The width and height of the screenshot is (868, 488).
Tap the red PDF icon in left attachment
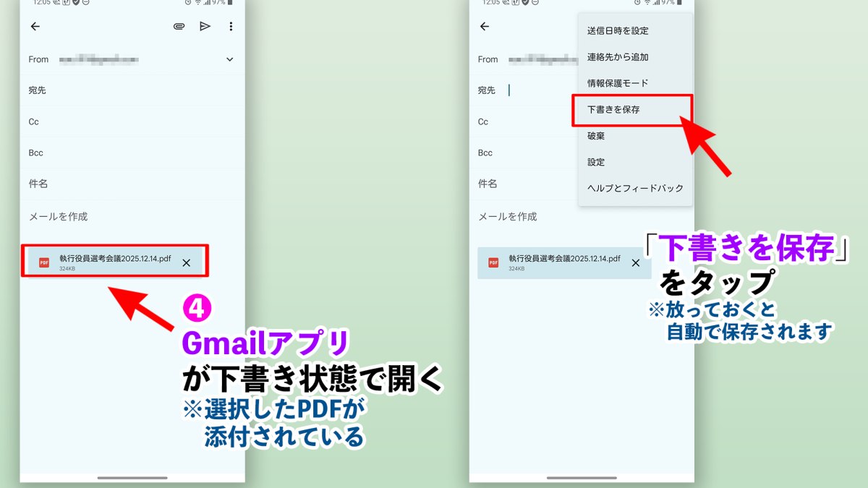point(44,263)
